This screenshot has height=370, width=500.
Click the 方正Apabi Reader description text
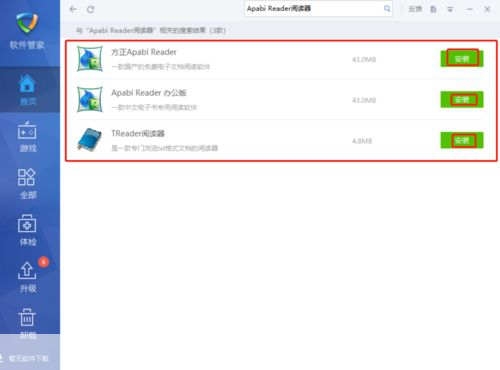point(161,67)
